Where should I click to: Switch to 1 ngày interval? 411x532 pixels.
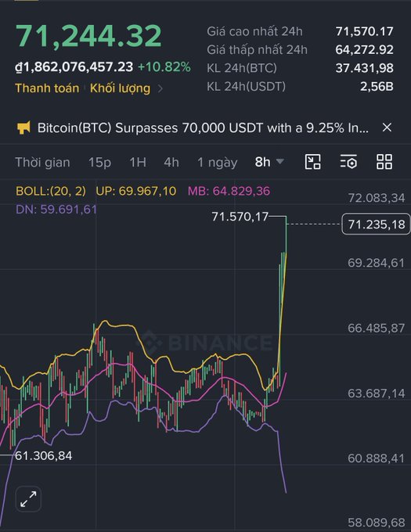217,163
